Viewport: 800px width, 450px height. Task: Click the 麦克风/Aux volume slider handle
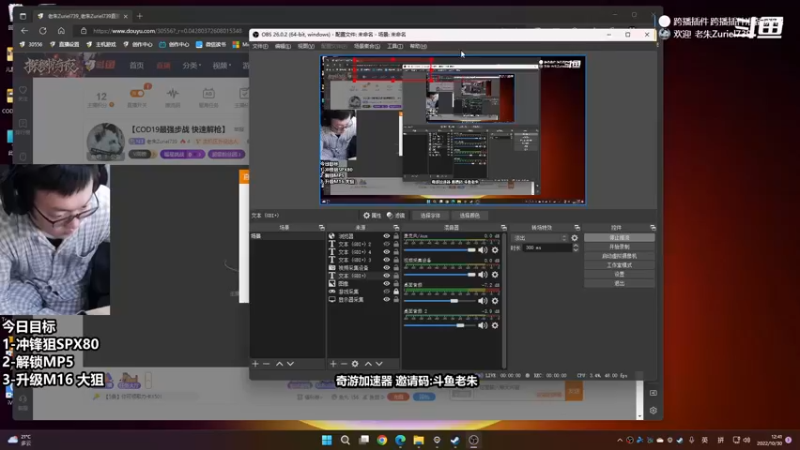(471, 250)
